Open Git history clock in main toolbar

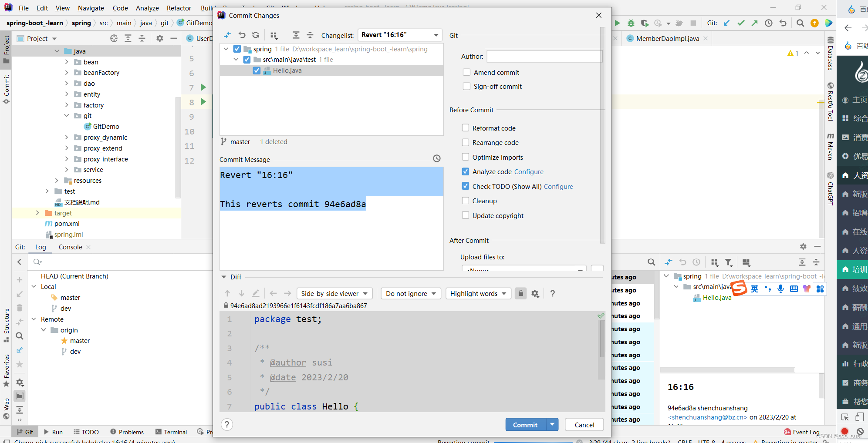pos(769,23)
